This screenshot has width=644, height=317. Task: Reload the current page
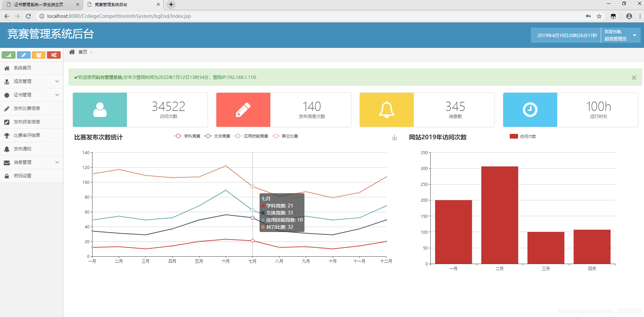(x=28, y=16)
